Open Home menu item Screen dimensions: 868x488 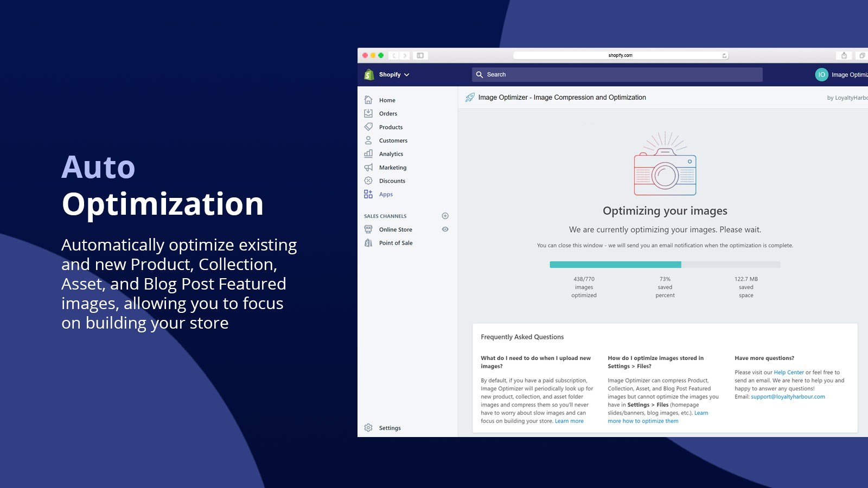click(387, 100)
